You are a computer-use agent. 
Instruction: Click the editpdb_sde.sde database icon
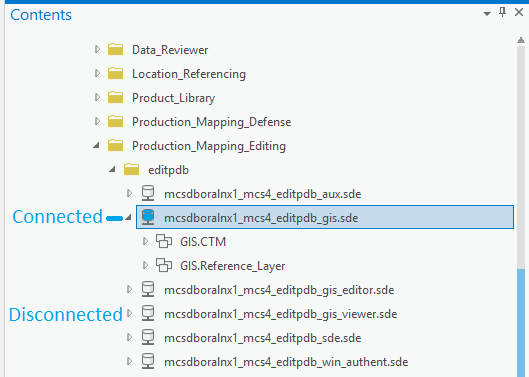point(148,337)
